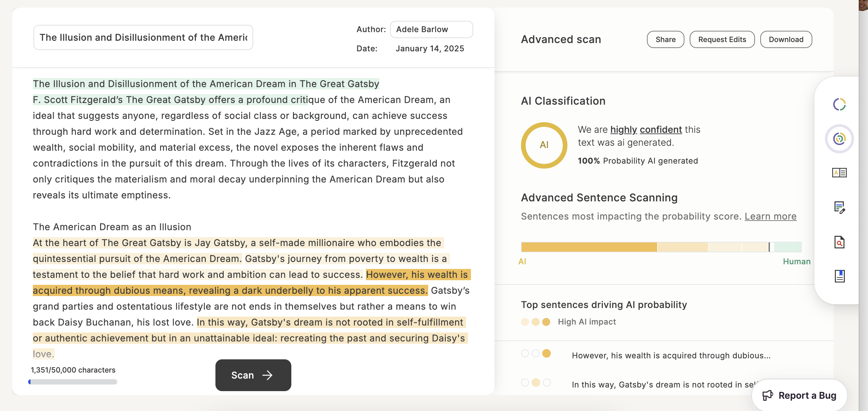The image size is (868, 411).
Task: Open the document magnifier search icon
Action: 839,242
